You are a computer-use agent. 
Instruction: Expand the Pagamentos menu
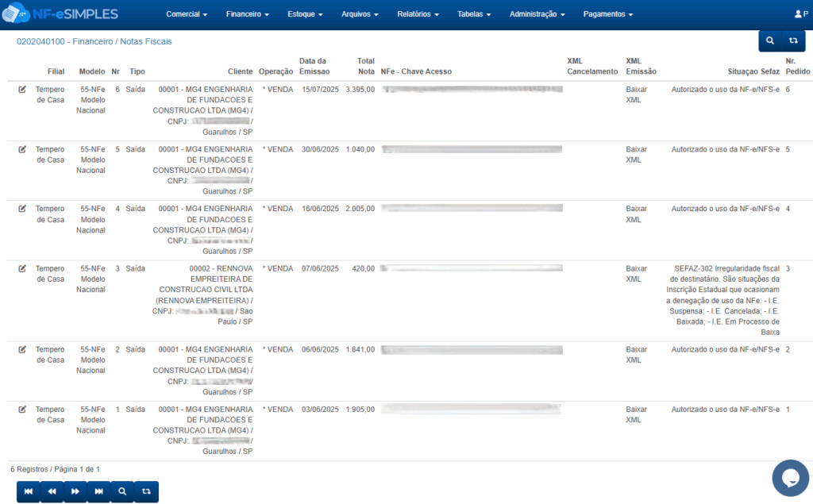tap(607, 14)
